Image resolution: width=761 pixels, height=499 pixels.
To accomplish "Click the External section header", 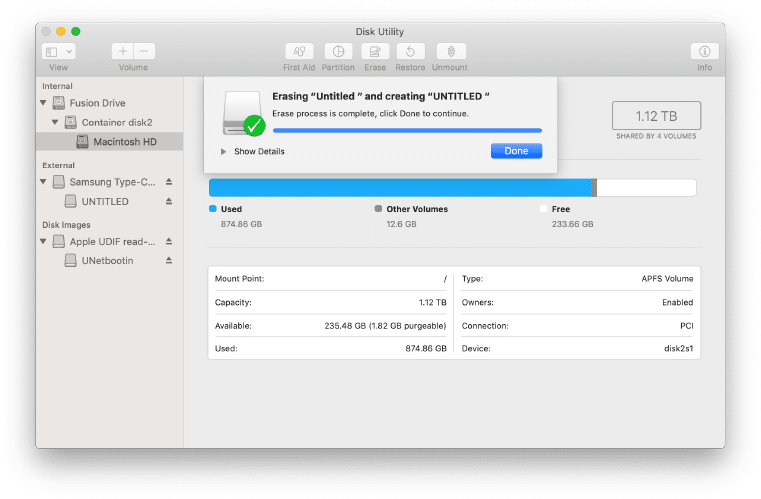I will 58,165.
